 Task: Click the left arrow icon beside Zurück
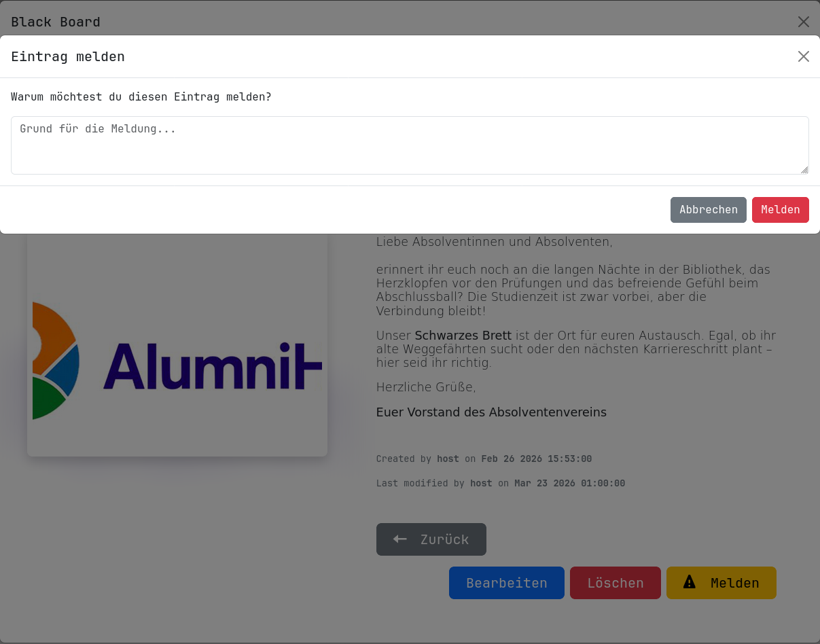click(400, 539)
